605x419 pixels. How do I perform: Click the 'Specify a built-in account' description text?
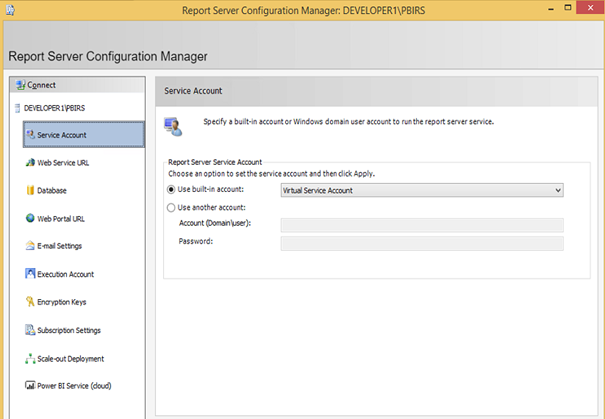[349, 122]
